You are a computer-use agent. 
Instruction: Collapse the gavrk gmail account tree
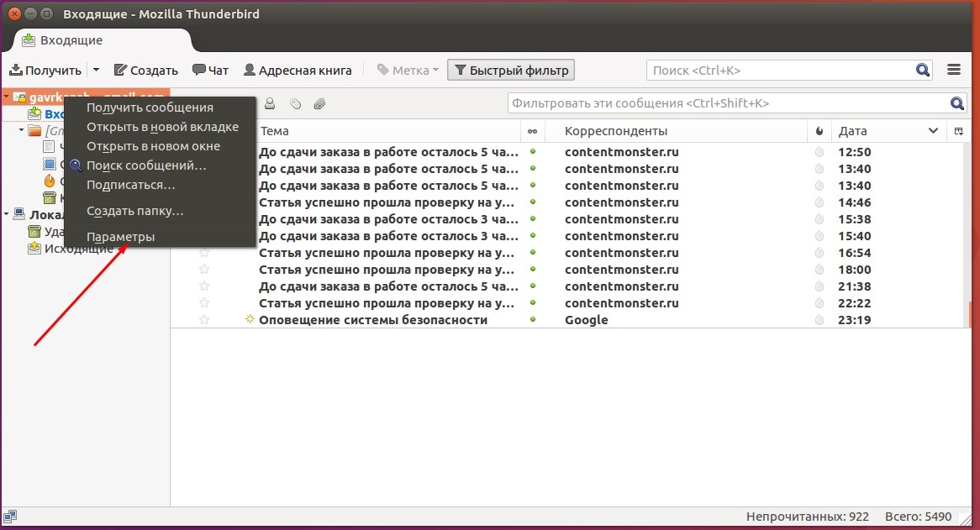coord(6,97)
